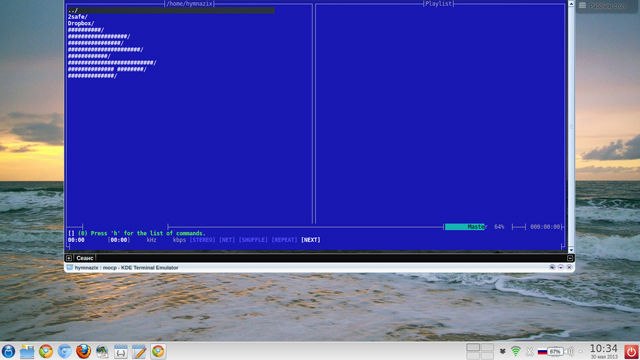
Task: Click the terminal scrollbar down arrow
Action: click(571, 250)
